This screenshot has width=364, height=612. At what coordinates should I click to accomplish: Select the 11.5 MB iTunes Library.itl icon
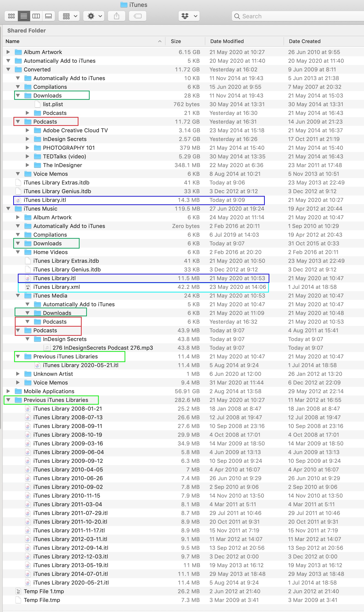coord(28,278)
